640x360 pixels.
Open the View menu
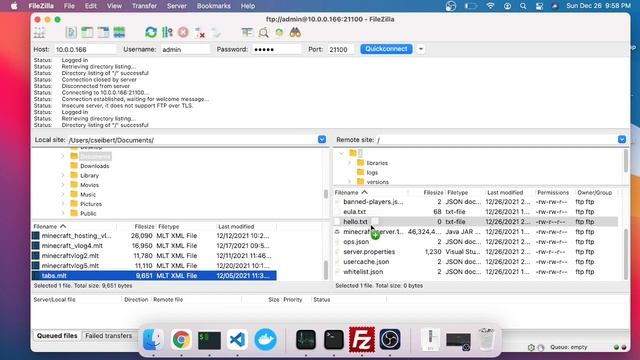coord(114,6)
